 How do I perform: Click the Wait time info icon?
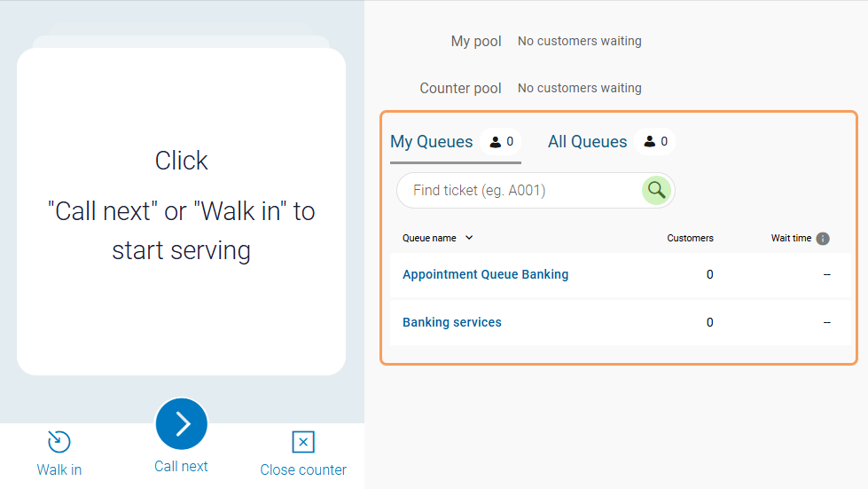pyautogui.click(x=823, y=239)
